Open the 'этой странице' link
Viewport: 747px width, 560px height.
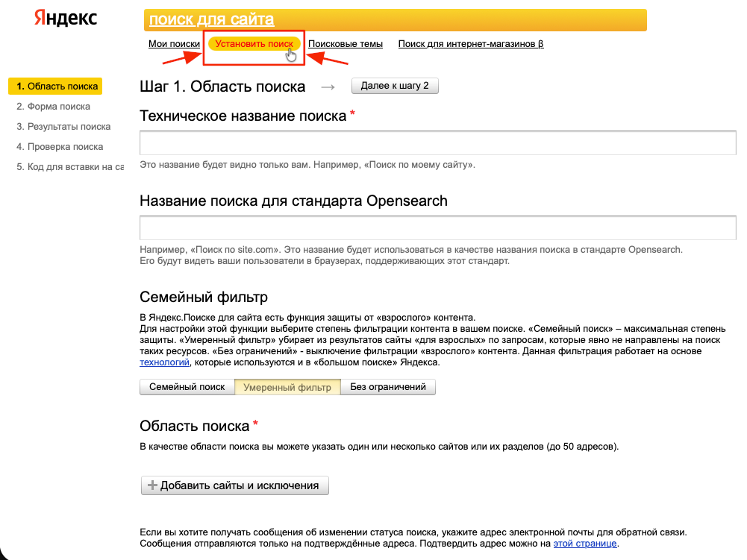pyautogui.click(x=585, y=544)
